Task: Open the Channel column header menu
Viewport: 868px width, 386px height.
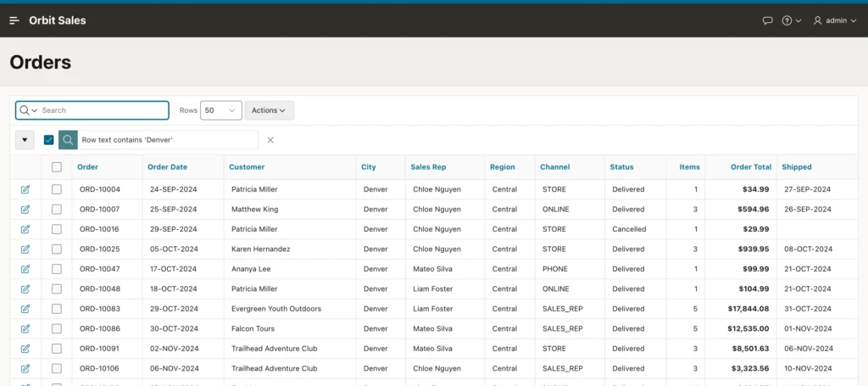Action: (554, 166)
